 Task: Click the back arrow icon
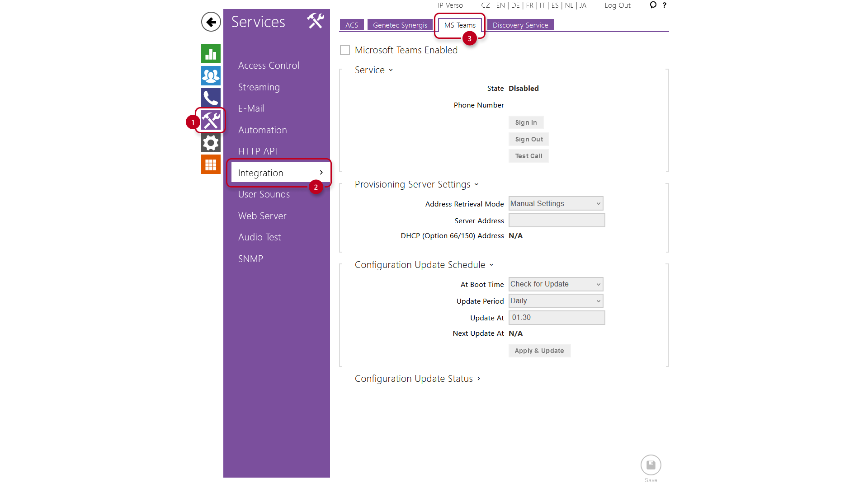tap(211, 22)
